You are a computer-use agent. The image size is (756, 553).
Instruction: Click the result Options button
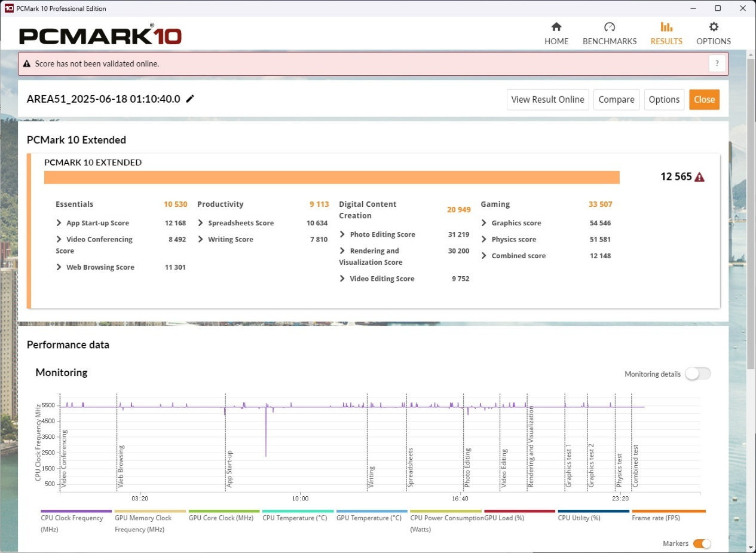click(664, 99)
